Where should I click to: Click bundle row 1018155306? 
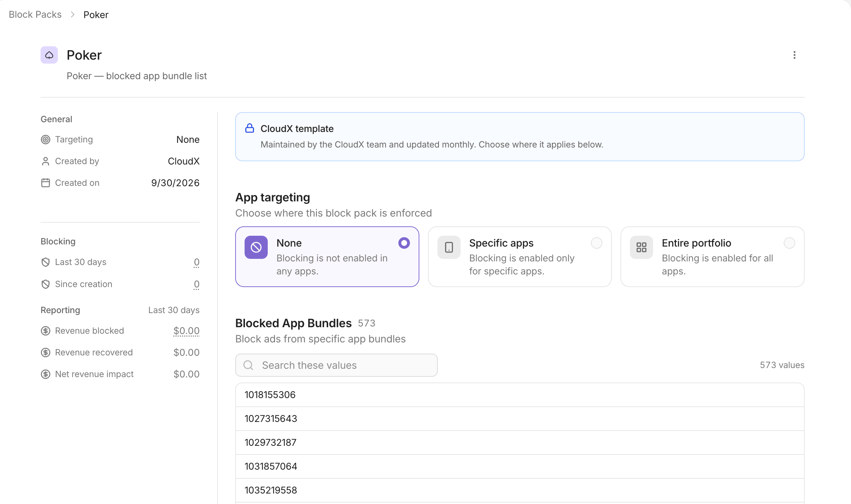(x=520, y=395)
